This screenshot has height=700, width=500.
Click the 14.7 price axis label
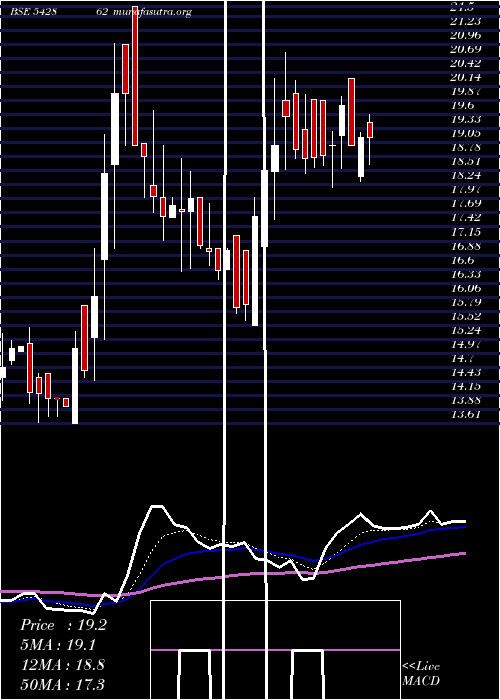pos(462,358)
